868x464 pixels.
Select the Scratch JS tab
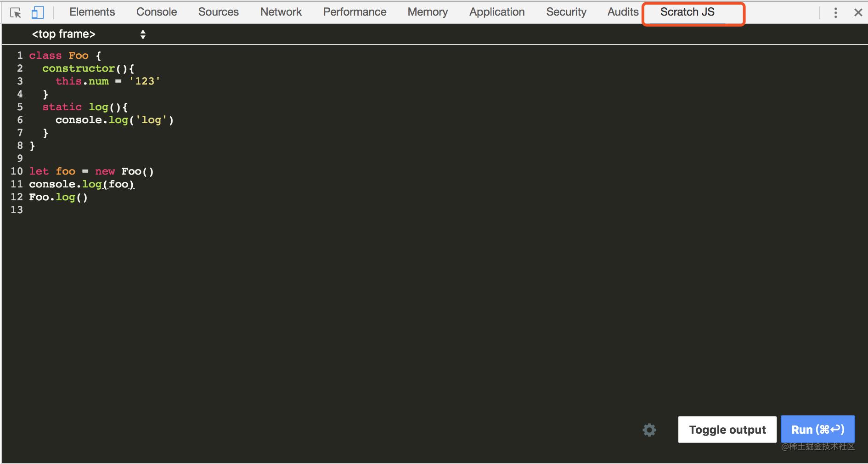click(x=687, y=12)
